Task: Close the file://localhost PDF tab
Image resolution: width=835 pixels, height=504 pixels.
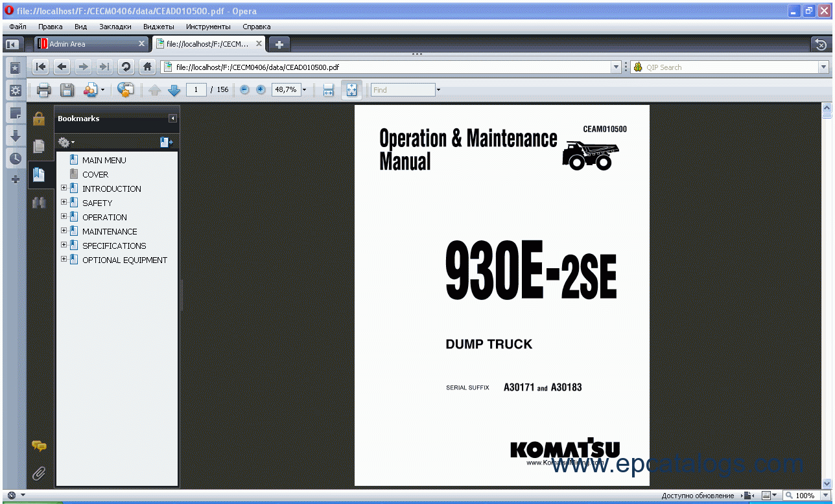Action: pyautogui.click(x=259, y=44)
